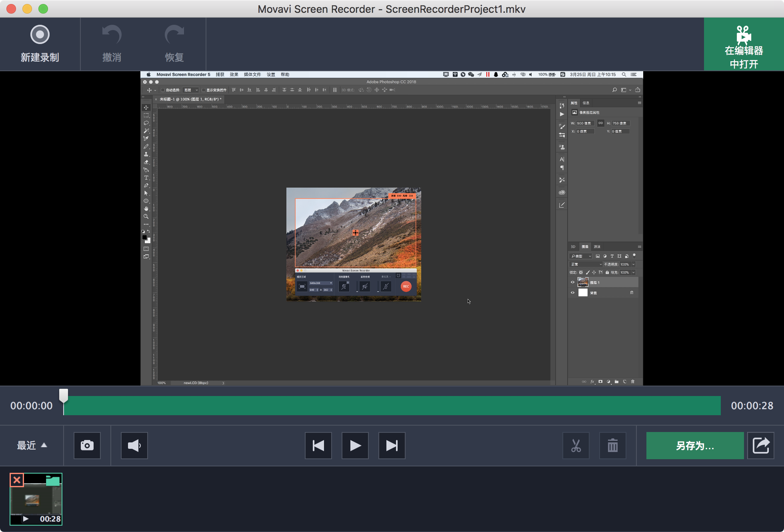Click the black foreground color swatch in Photoshop

[x=144, y=237]
